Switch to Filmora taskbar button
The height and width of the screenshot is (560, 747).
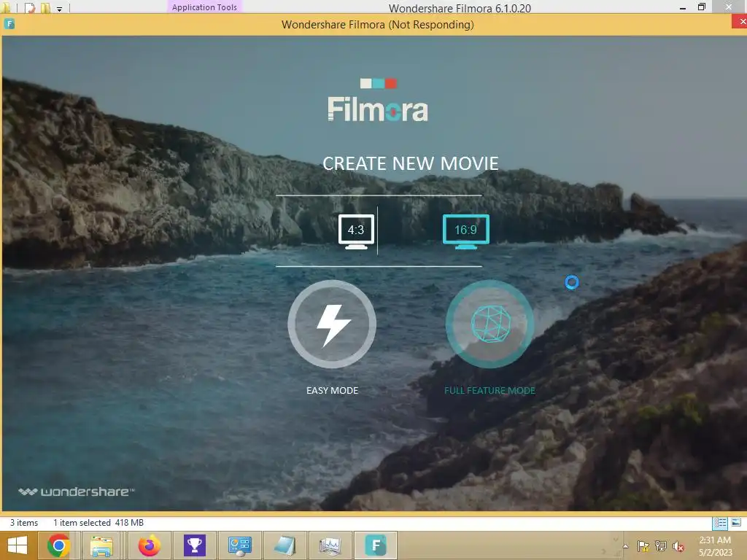pos(376,545)
